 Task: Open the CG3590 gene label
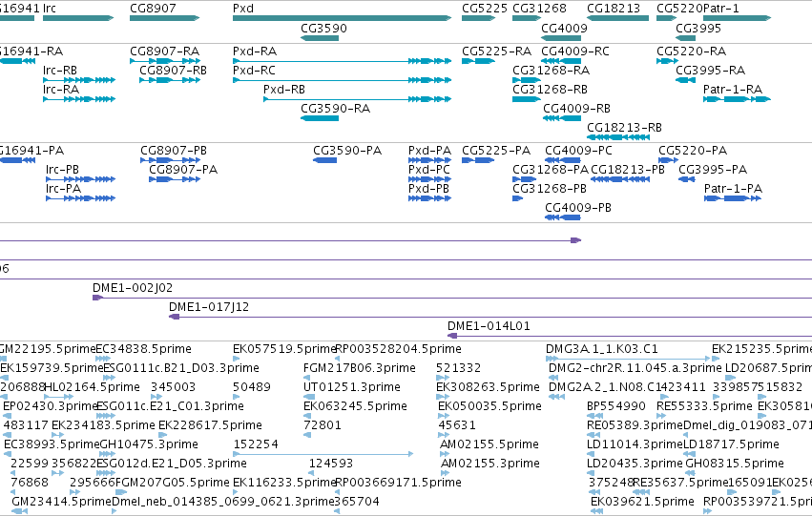[323, 28]
